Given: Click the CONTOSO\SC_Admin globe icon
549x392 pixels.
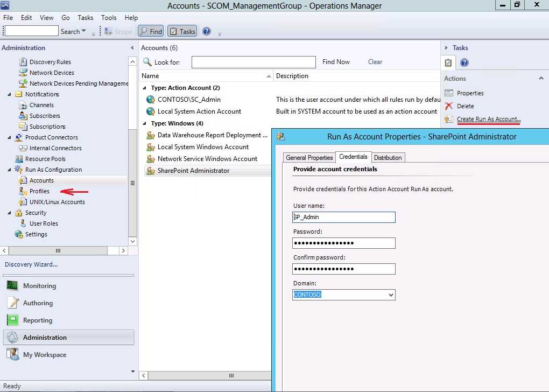Looking at the screenshot, I should click(151, 100).
